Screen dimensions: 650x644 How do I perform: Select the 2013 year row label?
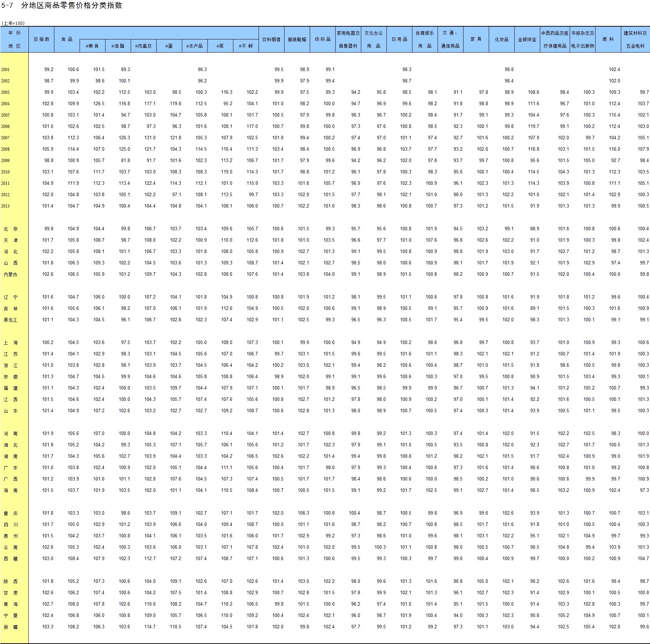[5, 206]
